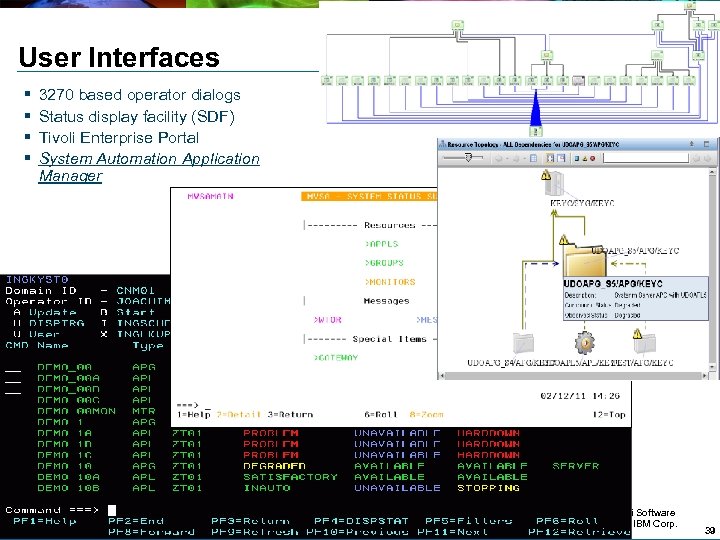Click 8=Zoom in the SDF panel
The image size is (720, 540).
coord(427,414)
